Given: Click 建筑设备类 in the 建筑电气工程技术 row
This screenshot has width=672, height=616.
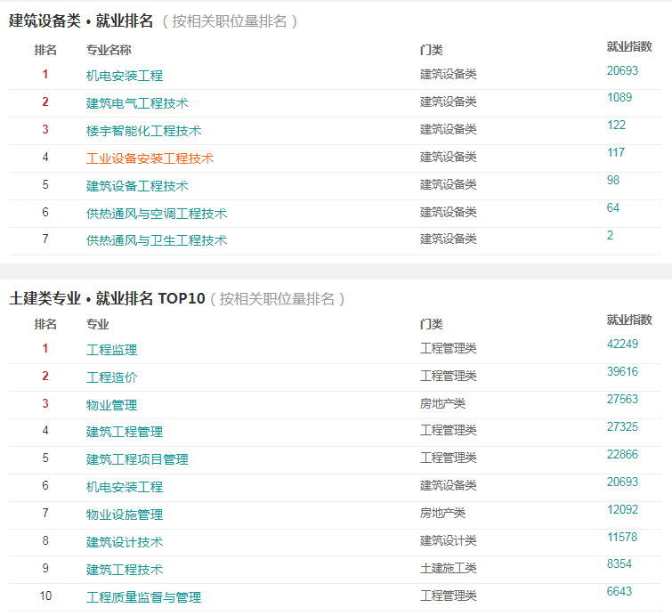Looking at the screenshot, I should click(x=448, y=101).
